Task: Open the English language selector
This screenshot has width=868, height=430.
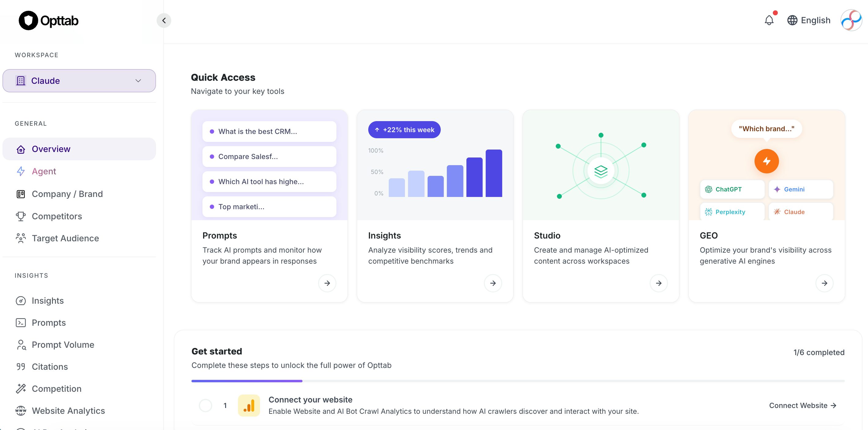Action: pyautogui.click(x=809, y=20)
